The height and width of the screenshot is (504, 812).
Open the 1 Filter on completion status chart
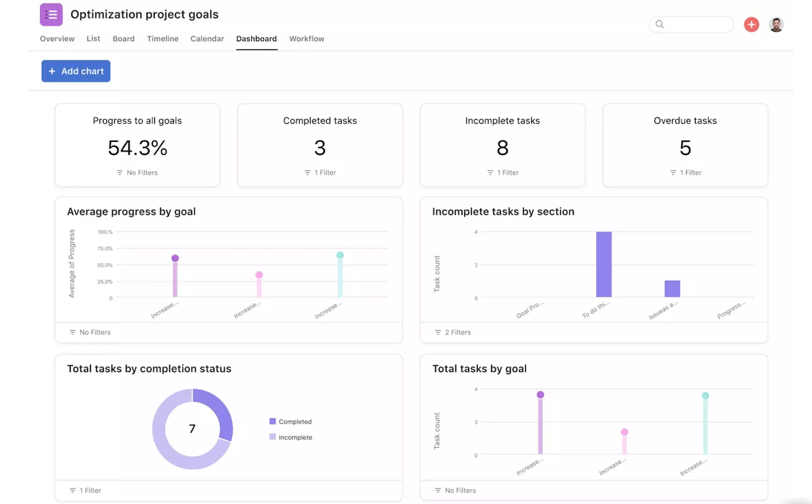(85, 490)
